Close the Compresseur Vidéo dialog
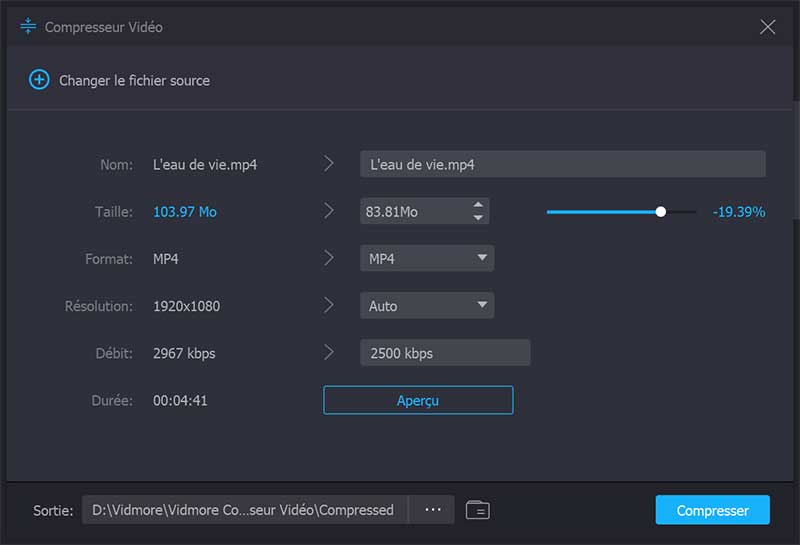Viewport: 800px width, 545px height. (768, 27)
